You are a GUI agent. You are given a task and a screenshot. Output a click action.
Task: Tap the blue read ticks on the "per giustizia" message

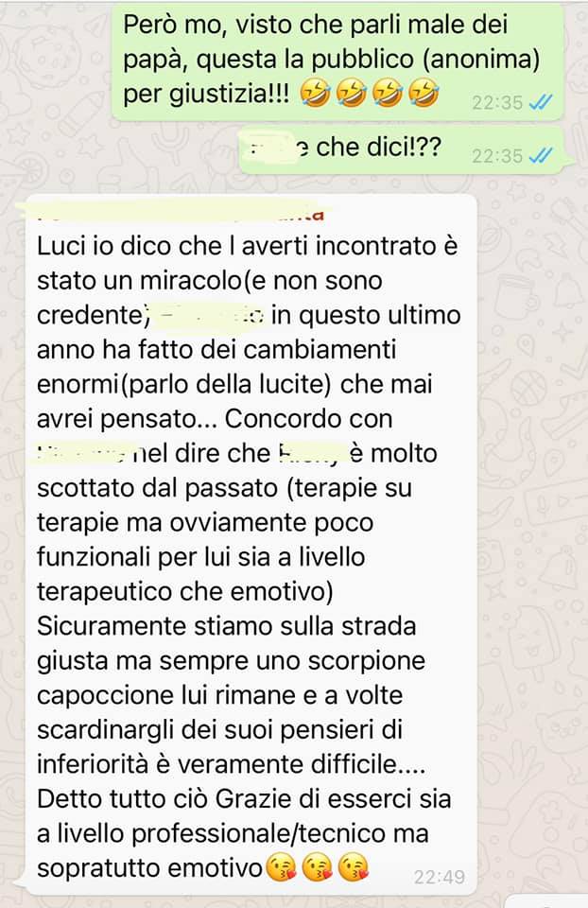541,102
